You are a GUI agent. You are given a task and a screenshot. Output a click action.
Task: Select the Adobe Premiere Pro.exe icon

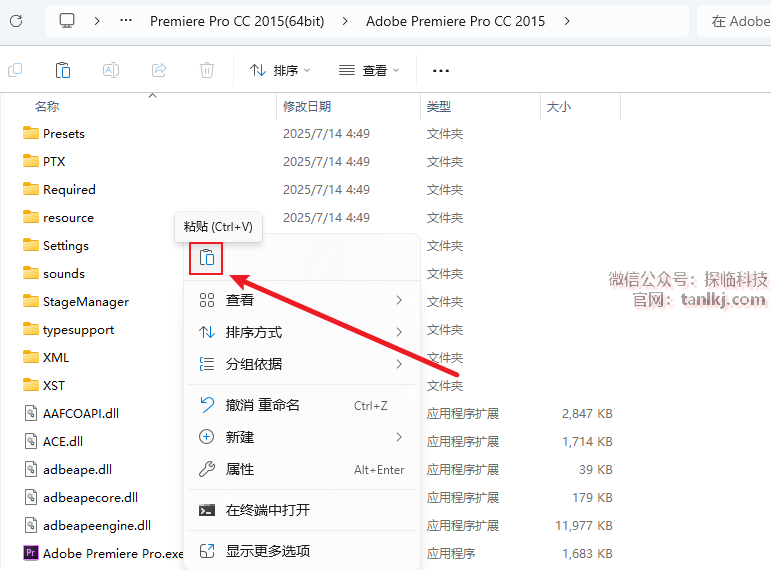(31, 553)
